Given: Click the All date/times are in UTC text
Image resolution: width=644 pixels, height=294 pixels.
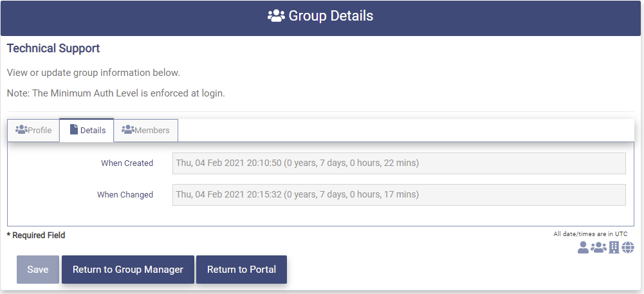Looking at the screenshot, I should (x=590, y=234).
